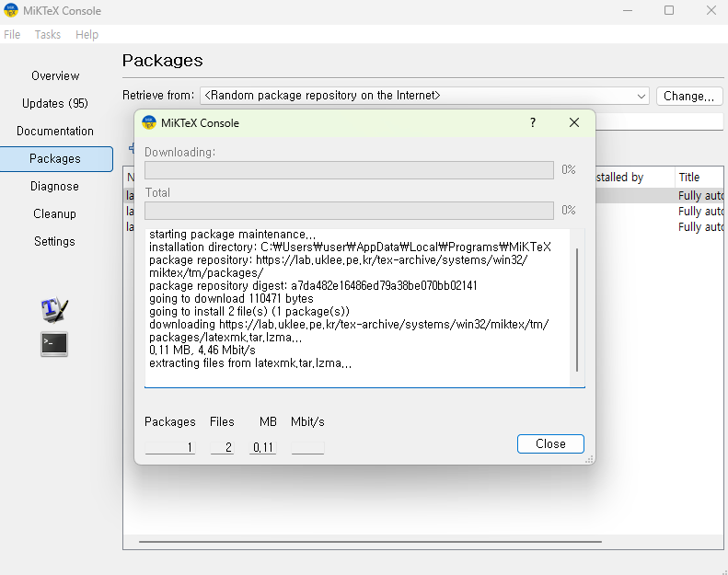The height and width of the screenshot is (575, 728).
Task: Minimize the MiKTeX Console main window
Action: click(628, 10)
